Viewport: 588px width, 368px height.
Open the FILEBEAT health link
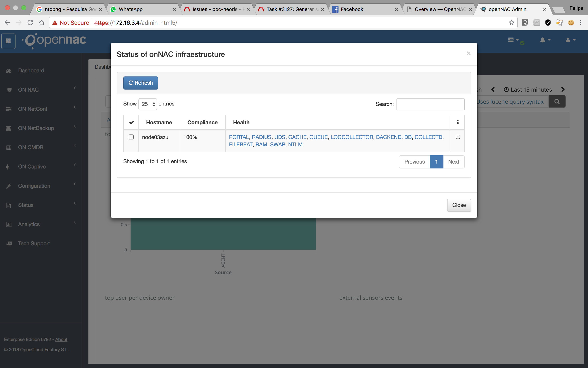[241, 145]
